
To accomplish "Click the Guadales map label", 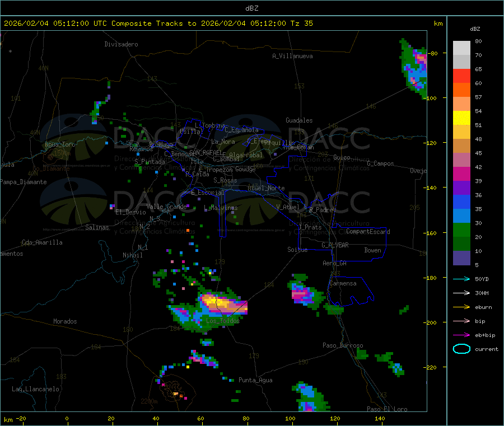I will (299, 120).
